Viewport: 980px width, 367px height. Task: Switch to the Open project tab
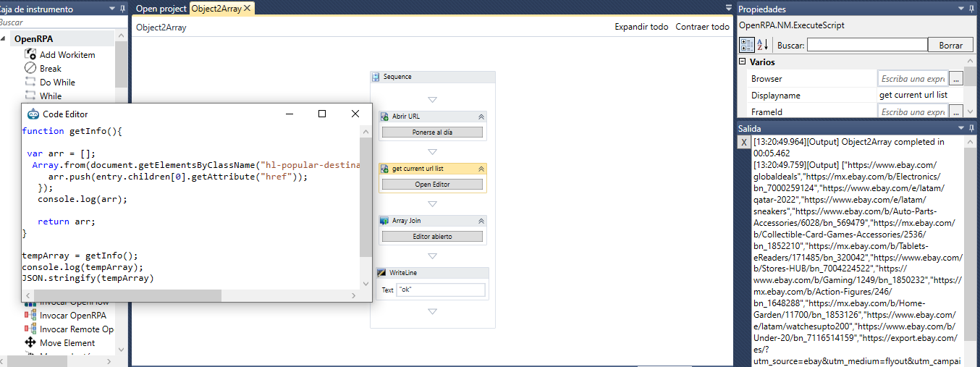point(161,9)
